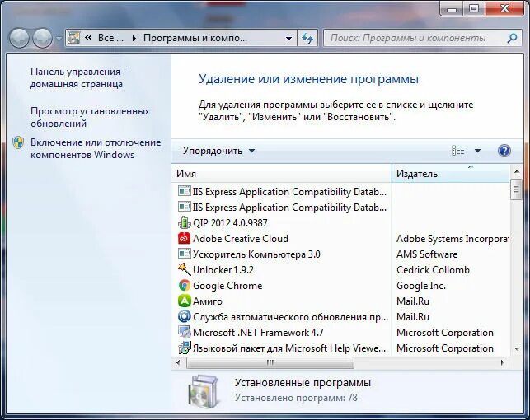Click the change view icon button
Screen dimensions: 530x420
click(x=458, y=151)
